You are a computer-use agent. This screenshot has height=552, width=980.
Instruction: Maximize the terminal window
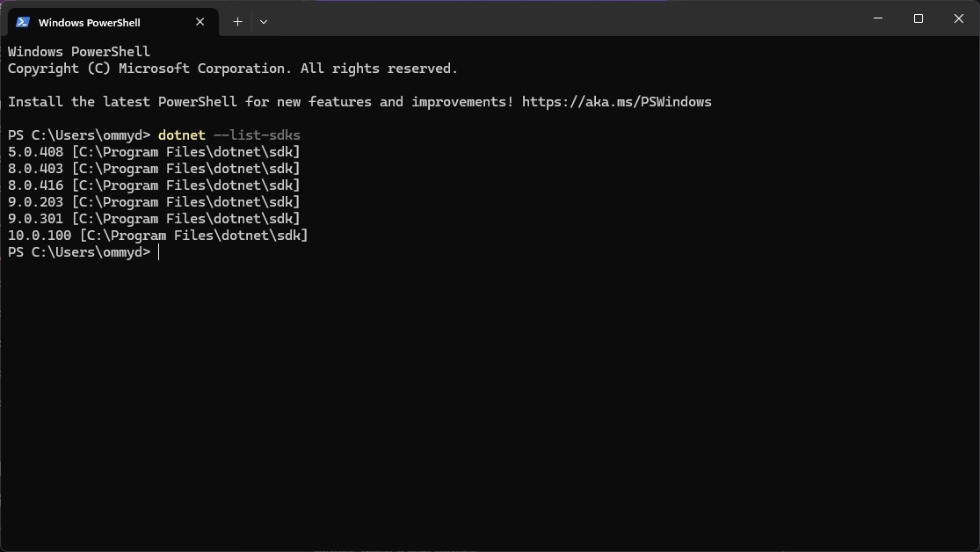pos(918,18)
